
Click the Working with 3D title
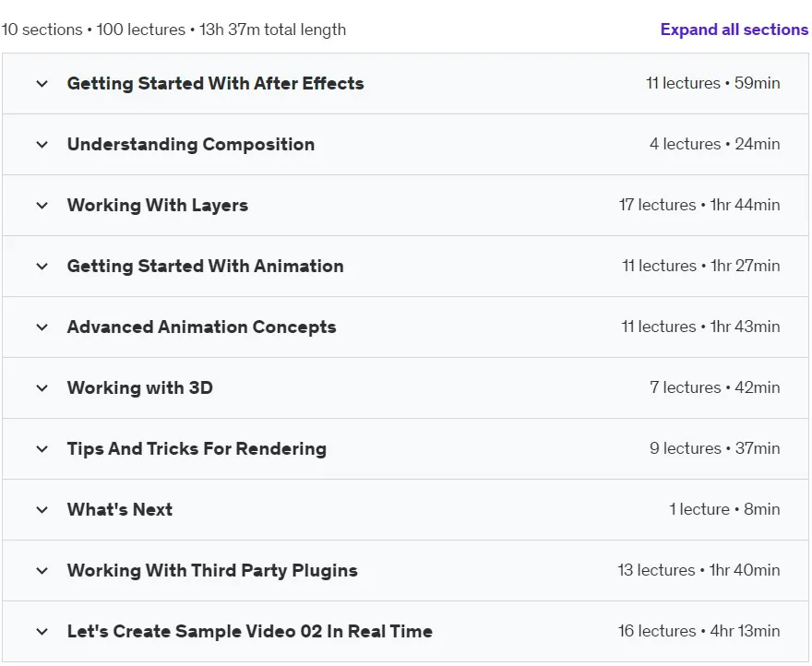140,388
